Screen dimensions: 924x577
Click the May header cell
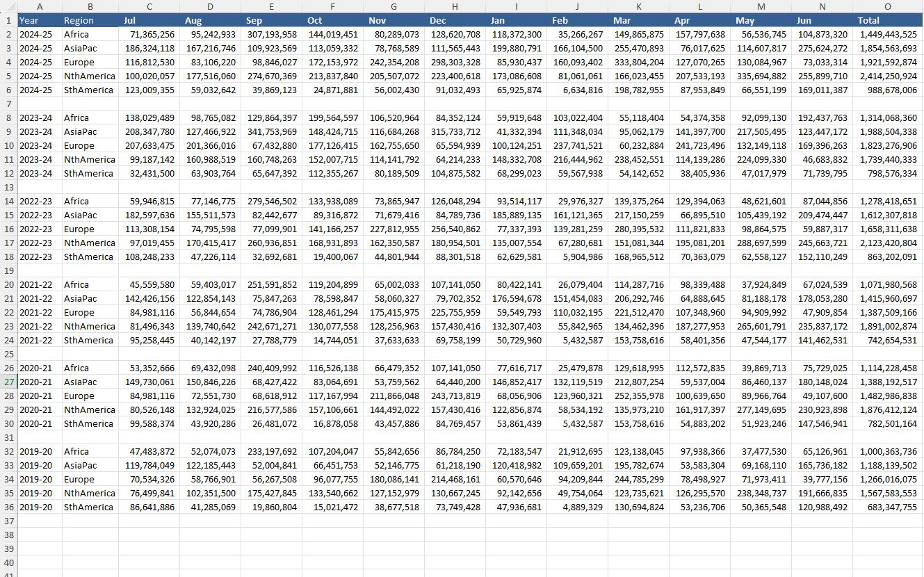tap(761, 20)
